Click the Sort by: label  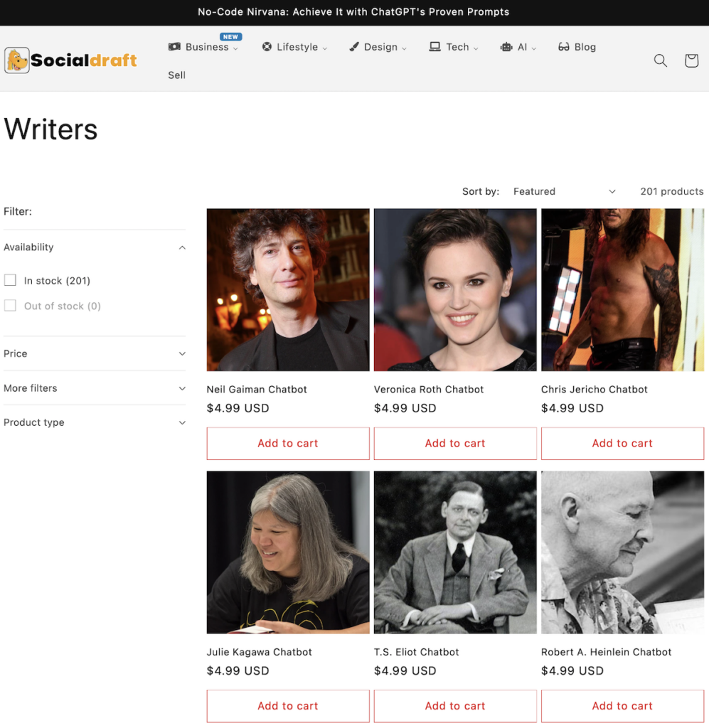[481, 191]
